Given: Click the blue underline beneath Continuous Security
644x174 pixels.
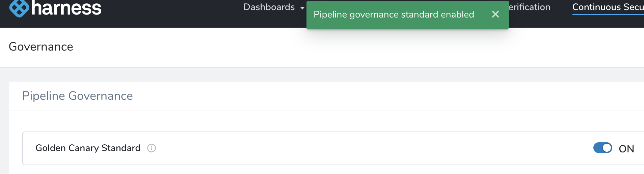Looking at the screenshot, I should pyautogui.click(x=608, y=14).
